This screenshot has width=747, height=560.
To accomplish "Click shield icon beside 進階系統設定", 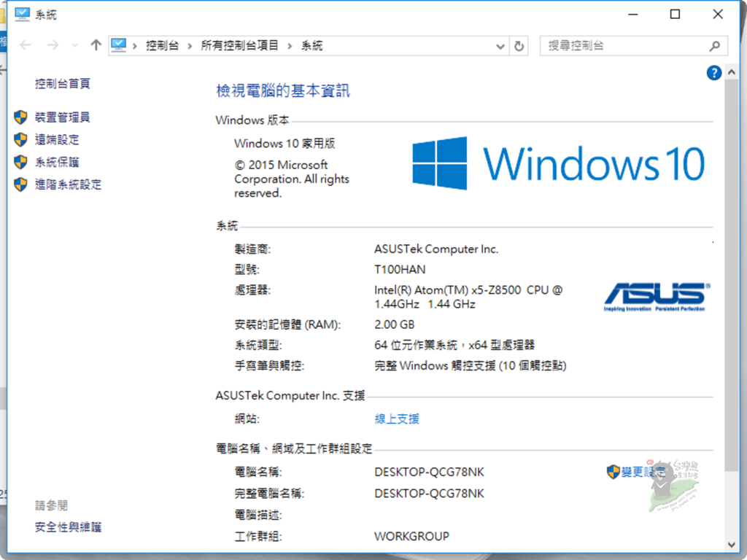I will tap(20, 184).
